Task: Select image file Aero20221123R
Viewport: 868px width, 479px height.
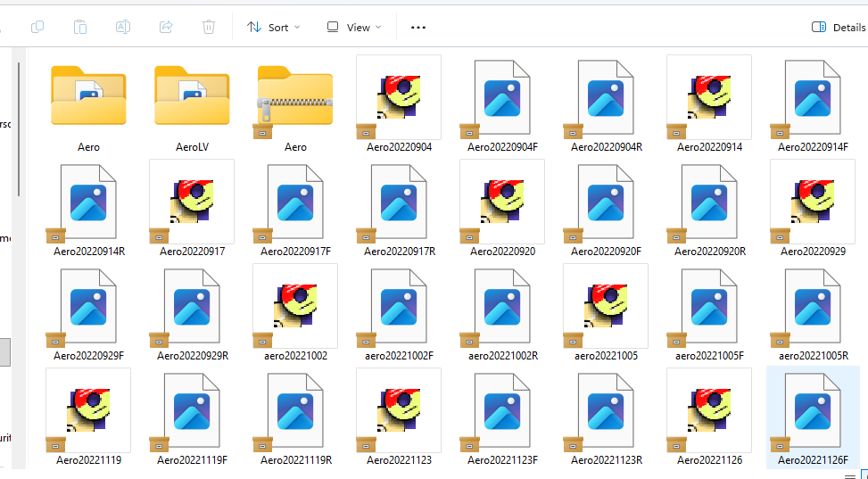Action: click(606, 417)
